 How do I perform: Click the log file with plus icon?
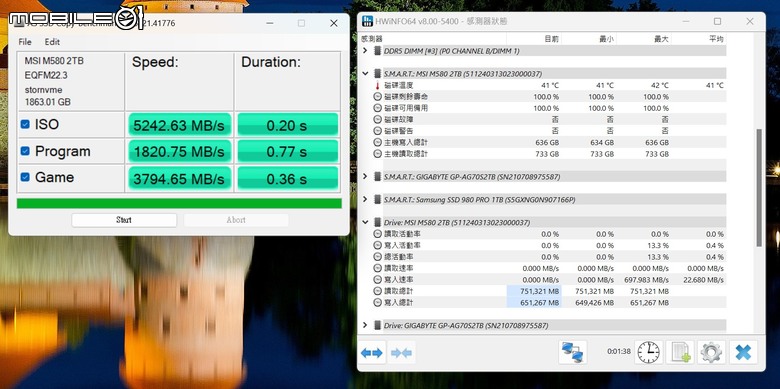[680, 352]
